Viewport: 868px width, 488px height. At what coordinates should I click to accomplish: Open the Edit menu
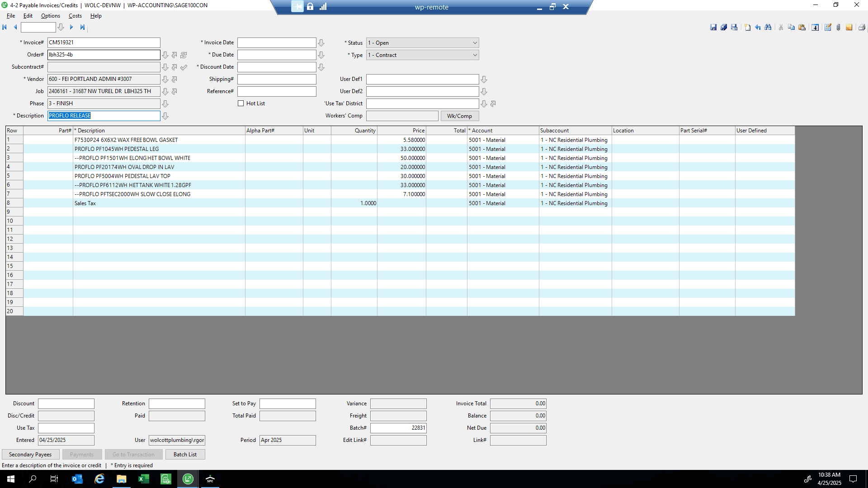click(x=28, y=16)
